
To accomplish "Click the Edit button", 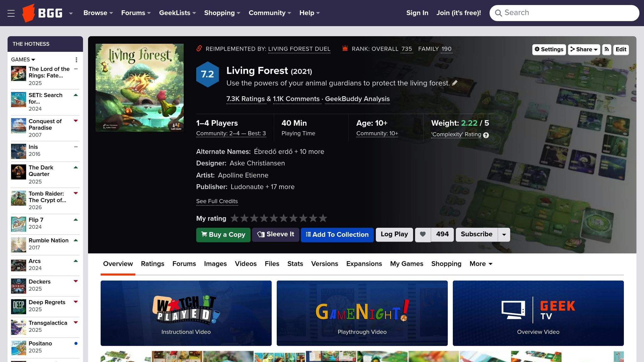I will coord(621,49).
